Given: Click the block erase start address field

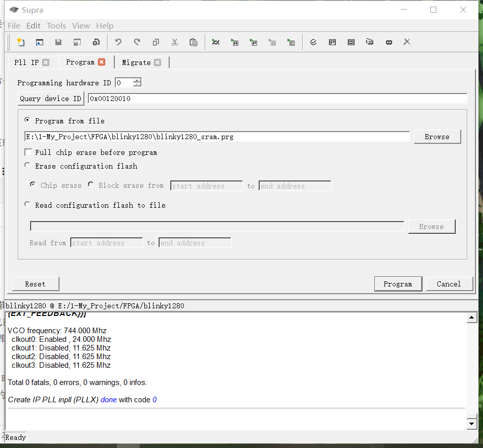Looking at the screenshot, I should point(206,186).
